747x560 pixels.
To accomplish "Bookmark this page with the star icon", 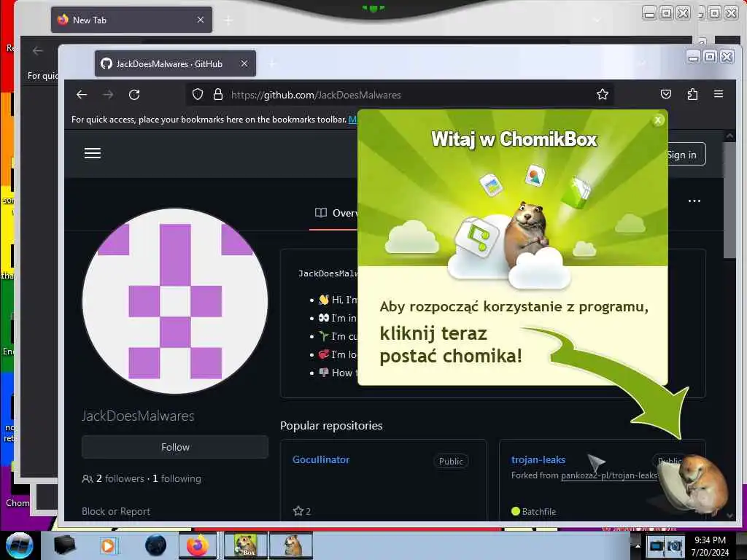I will tap(602, 94).
